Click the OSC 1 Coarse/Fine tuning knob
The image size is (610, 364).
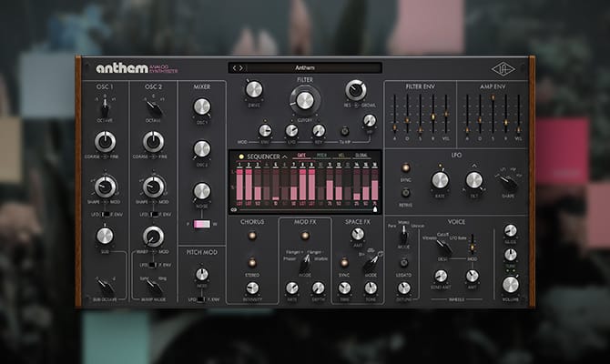click(x=106, y=140)
